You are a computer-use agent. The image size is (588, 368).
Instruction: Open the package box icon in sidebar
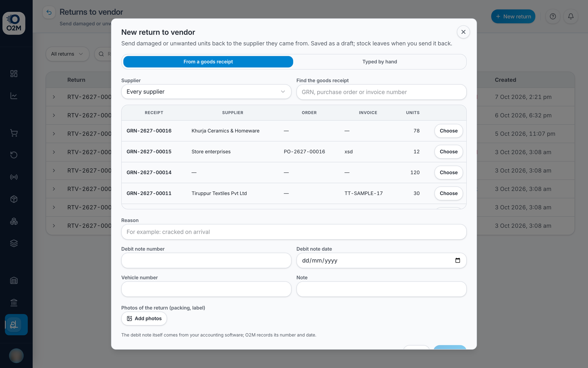[x=14, y=199]
